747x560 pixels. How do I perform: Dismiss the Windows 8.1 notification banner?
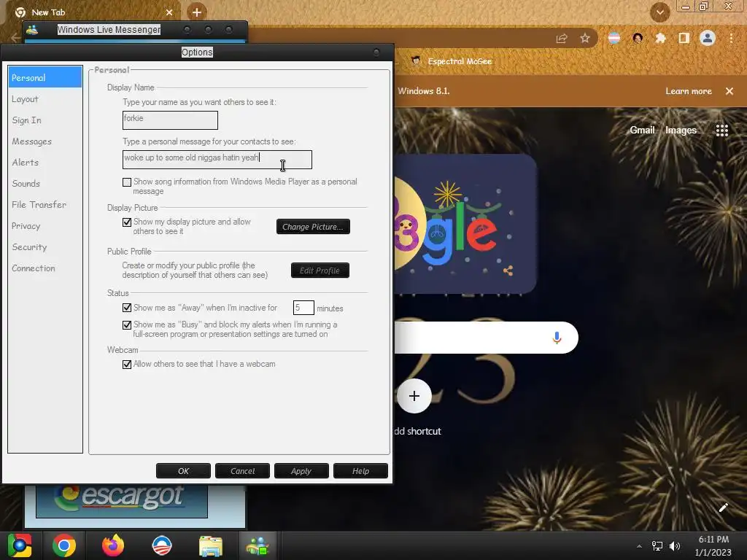pyautogui.click(x=729, y=91)
